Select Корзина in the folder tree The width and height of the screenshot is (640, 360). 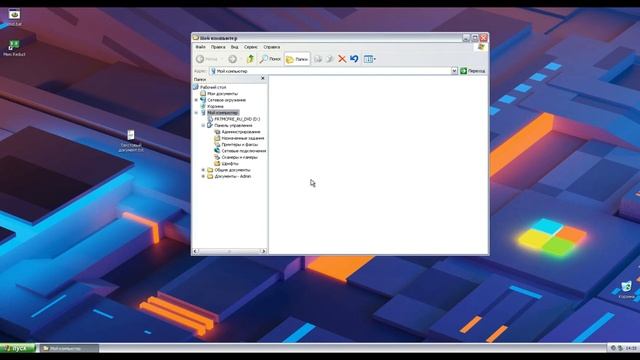pyautogui.click(x=215, y=107)
